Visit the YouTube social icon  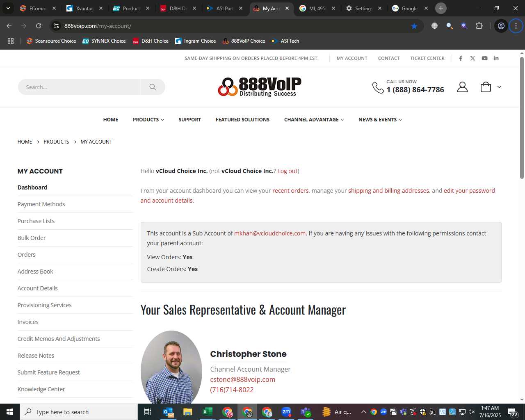(484, 58)
